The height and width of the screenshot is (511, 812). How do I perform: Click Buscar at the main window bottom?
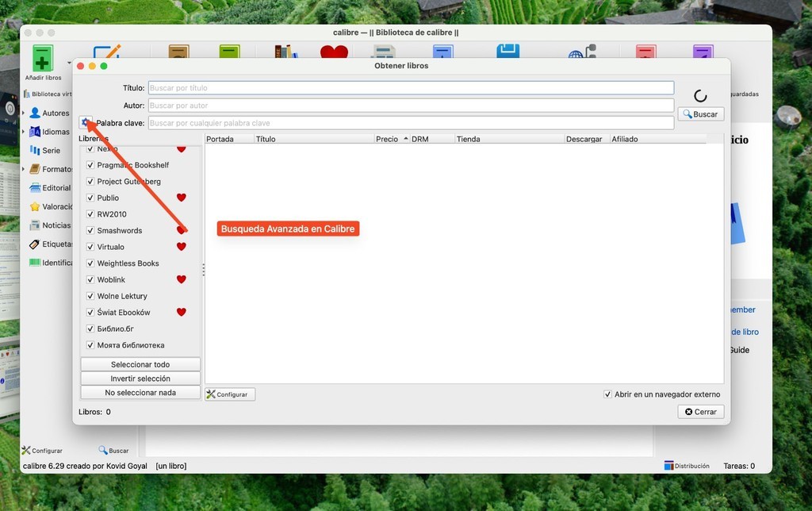114,451
